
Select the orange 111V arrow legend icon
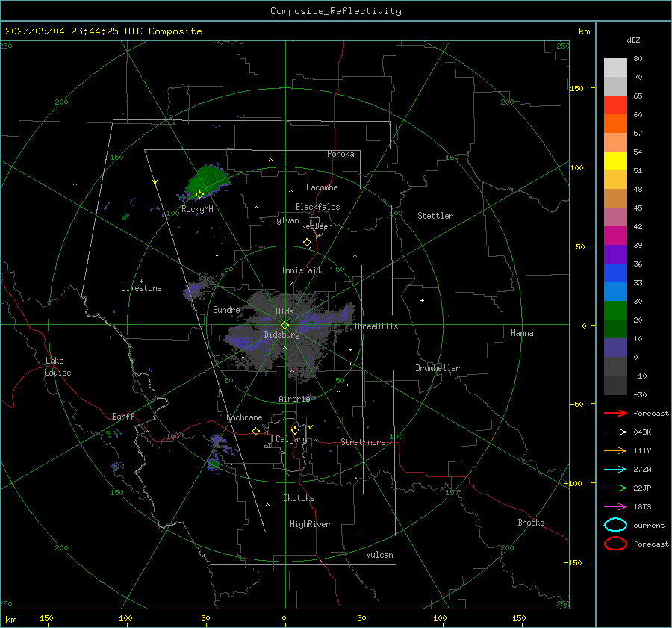pyautogui.click(x=615, y=450)
